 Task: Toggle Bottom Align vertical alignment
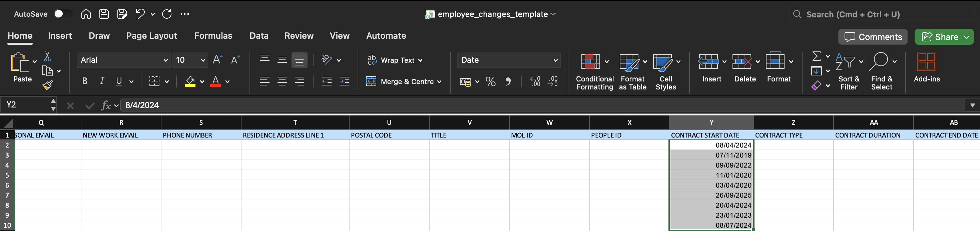(300, 60)
